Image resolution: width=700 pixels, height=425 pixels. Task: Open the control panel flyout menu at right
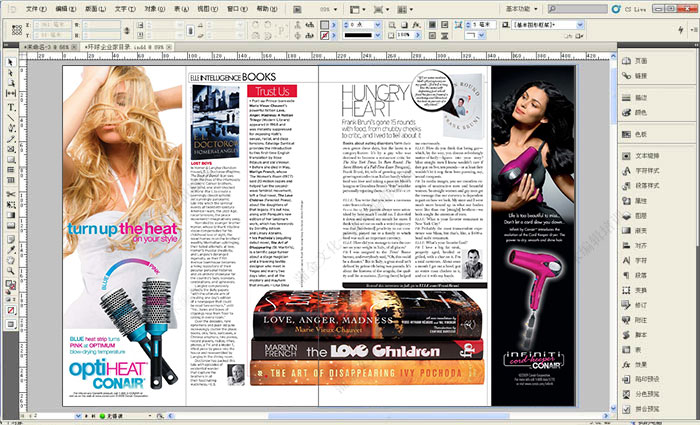693,30
